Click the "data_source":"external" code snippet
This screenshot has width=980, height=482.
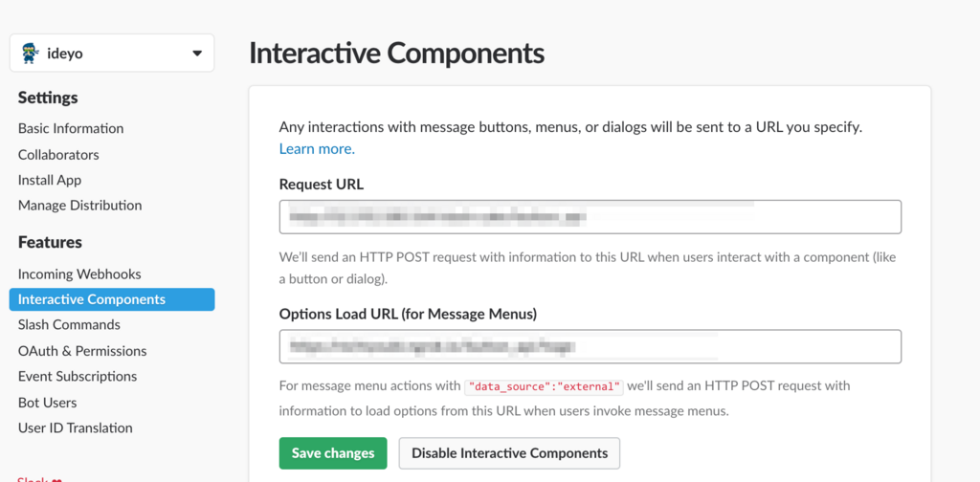pos(545,386)
